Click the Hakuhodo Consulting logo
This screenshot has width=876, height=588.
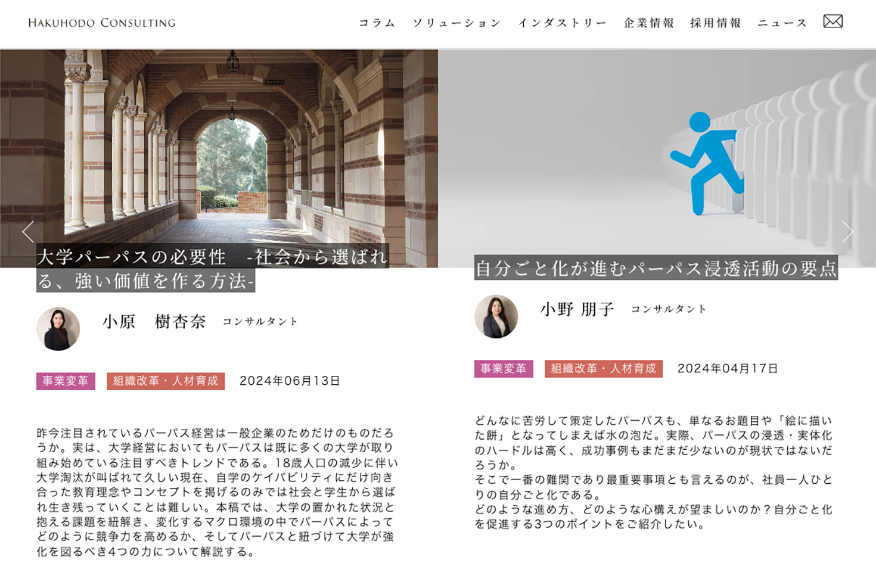[x=102, y=23]
